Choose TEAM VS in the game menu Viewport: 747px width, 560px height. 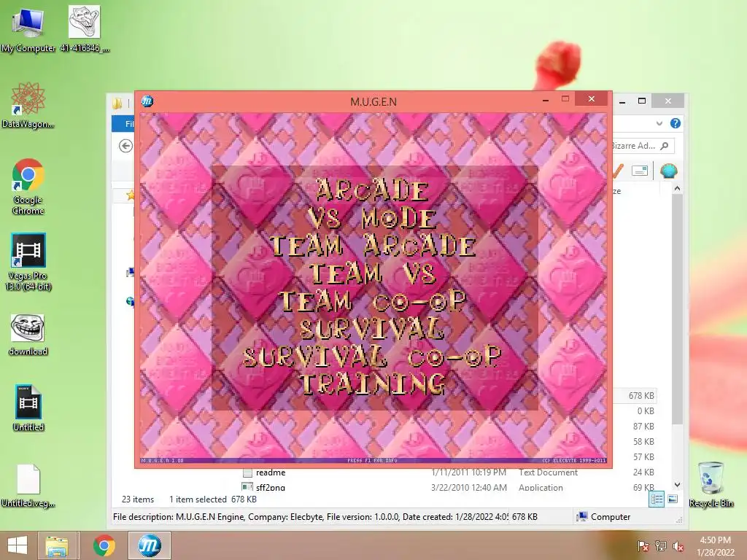pyautogui.click(x=373, y=273)
